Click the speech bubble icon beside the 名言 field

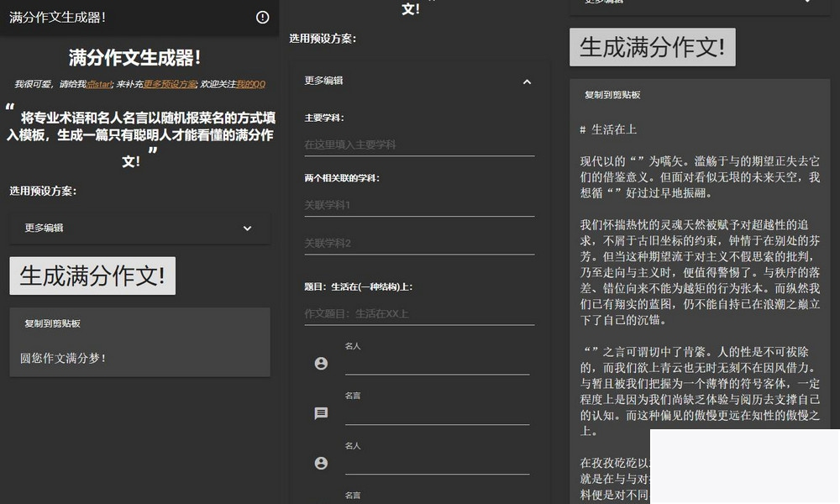pos(321,413)
